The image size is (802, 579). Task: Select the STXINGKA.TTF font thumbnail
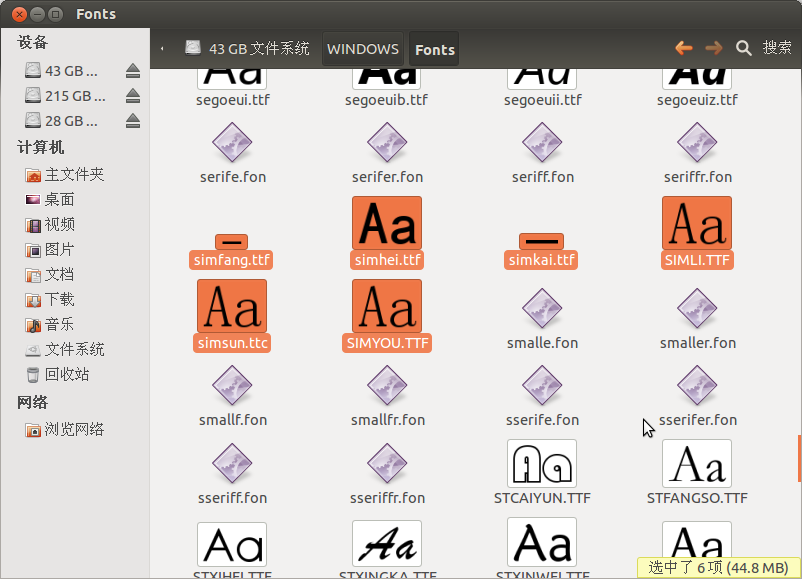tap(387, 544)
